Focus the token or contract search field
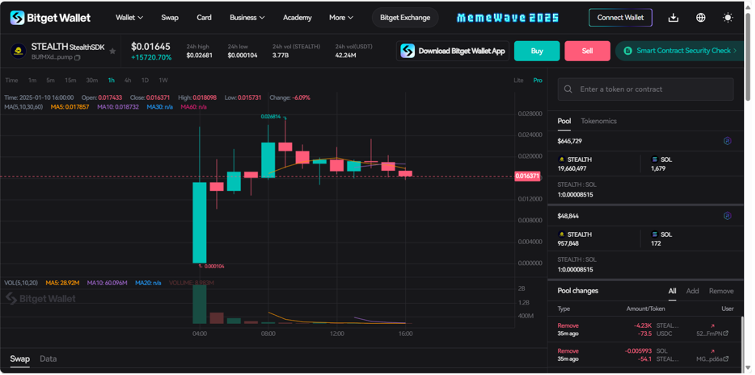 tap(645, 90)
